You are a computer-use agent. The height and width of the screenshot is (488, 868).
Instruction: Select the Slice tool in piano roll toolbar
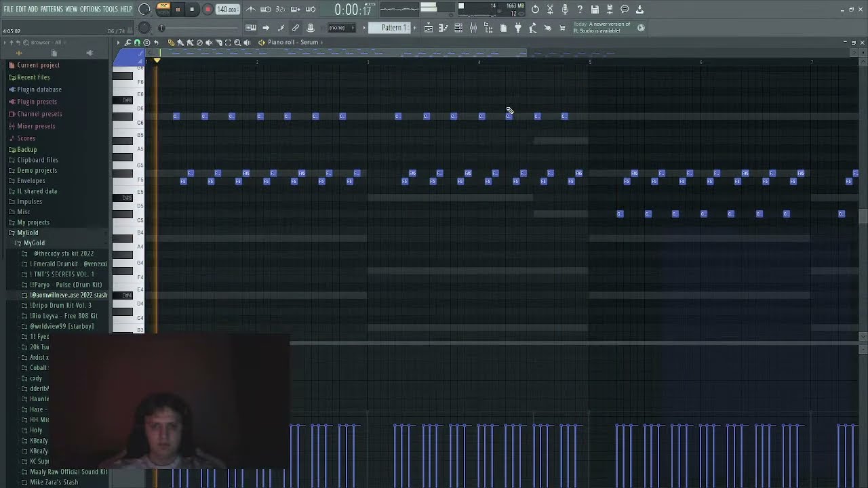point(218,42)
